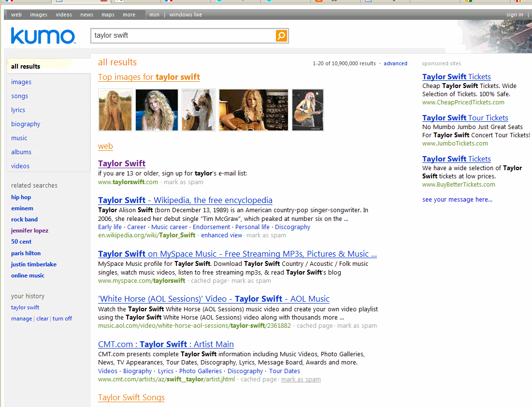The image size is (532, 407).
Task: Open the web tab in top navigation
Action: (16, 15)
